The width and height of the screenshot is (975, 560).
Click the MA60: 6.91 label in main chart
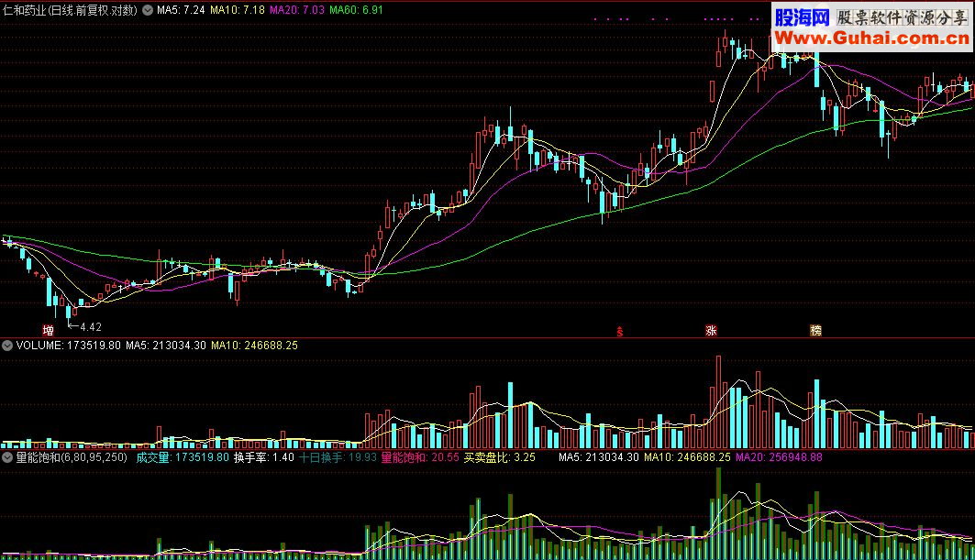pyautogui.click(x=356, y=10)
